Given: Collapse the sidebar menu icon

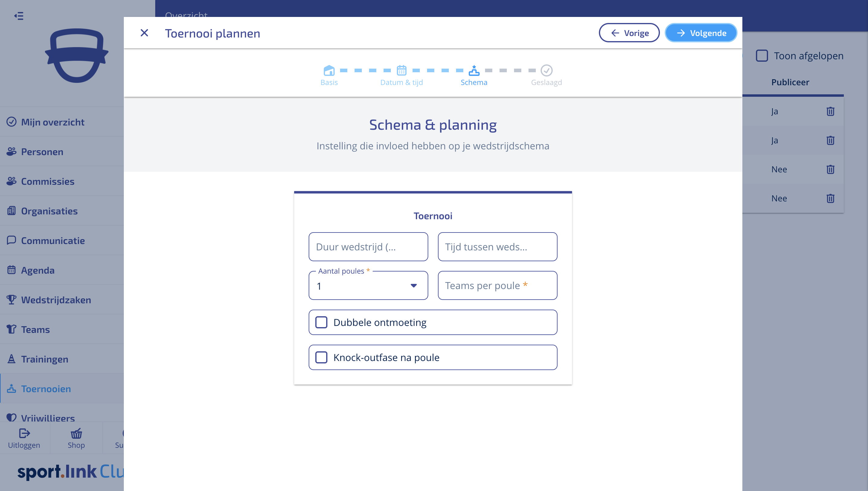Looking at the screenshot, I should coord(19,16).
